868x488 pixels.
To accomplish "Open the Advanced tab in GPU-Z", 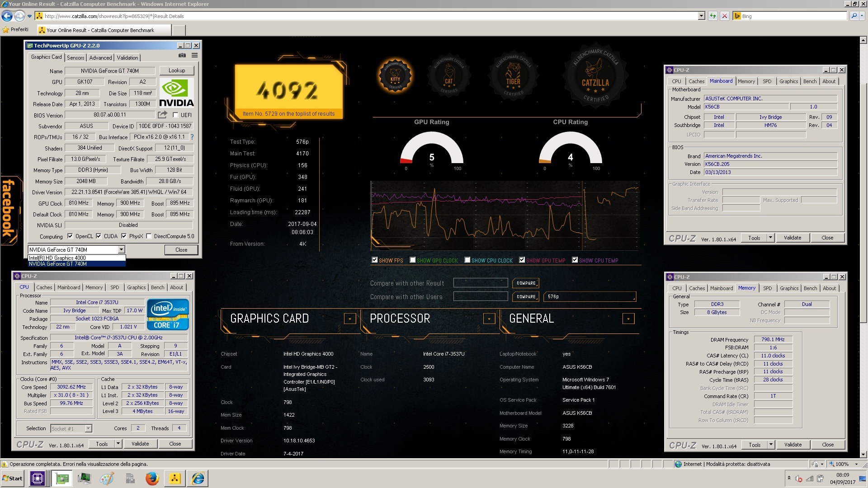I will (100, 58).
